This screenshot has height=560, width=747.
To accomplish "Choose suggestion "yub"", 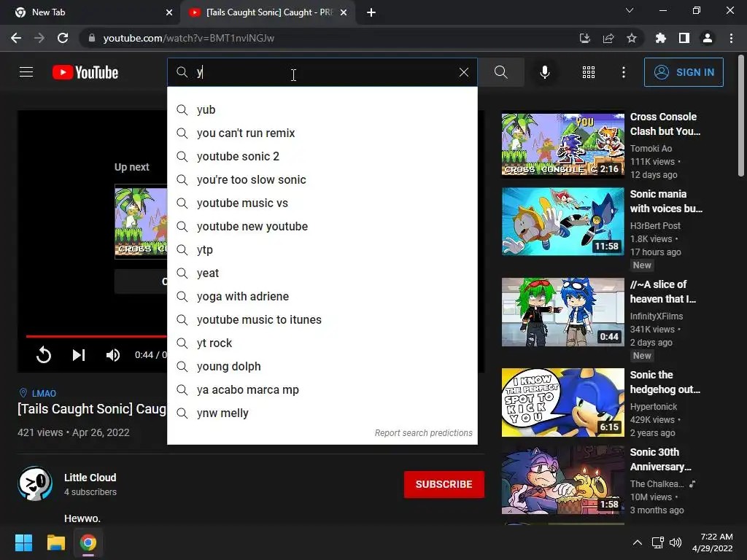I will pyautogui.click(x=322, y=109).
